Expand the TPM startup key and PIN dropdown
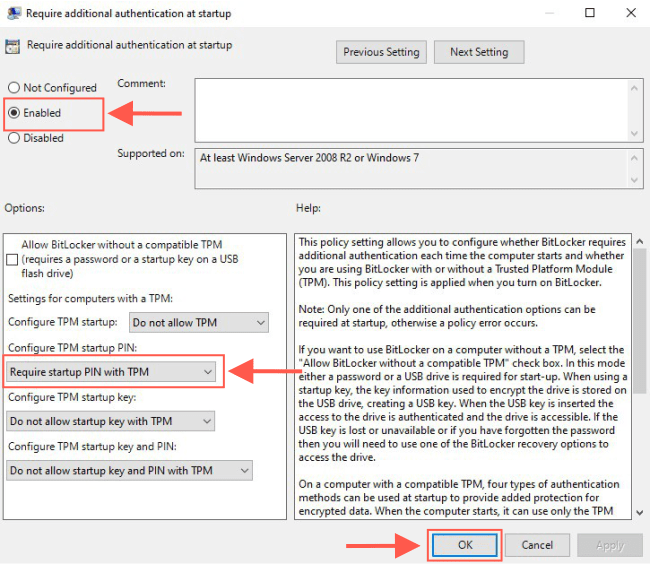This screenshot has width=650, height=564. 130,470
